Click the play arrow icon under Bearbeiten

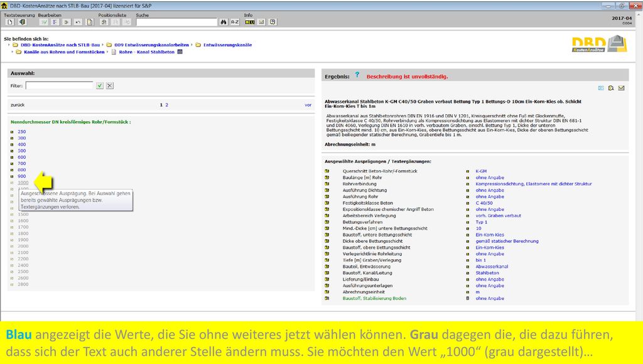pyautogui.click(x=67, y=22)
